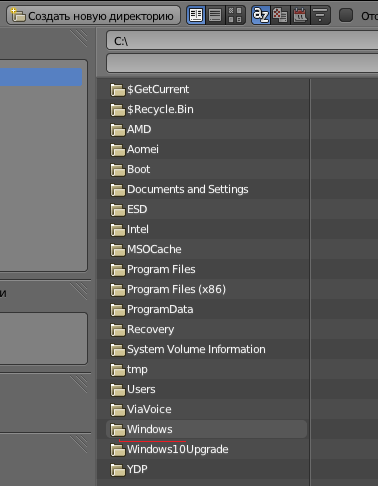This screenshot has height=486, width=378.
Task: Select the "Recovery" folder entry
Action: point(150,329)
